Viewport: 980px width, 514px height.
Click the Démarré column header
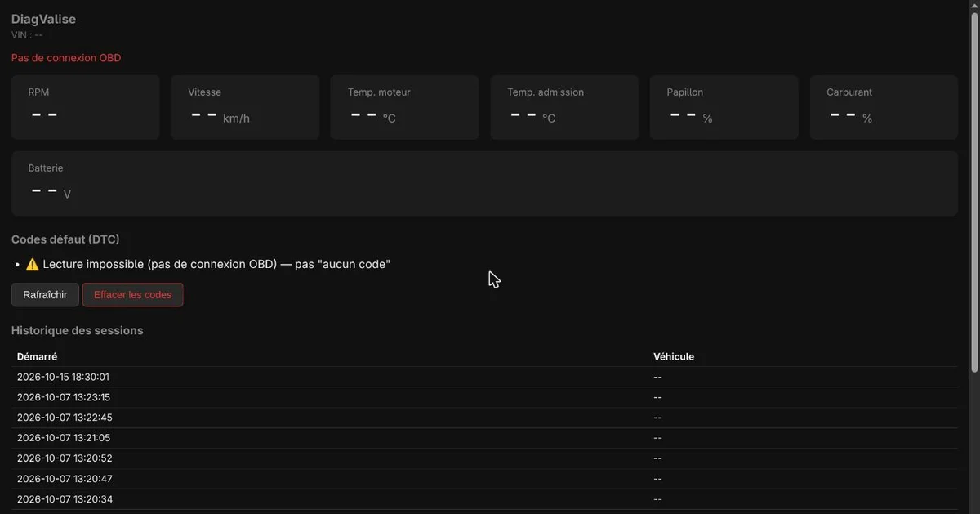37,356
